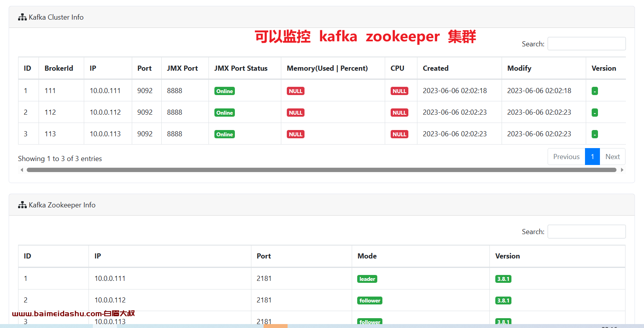Click Memory NULL badge for broker 112

pyautogui.click(x=295, y=113)
